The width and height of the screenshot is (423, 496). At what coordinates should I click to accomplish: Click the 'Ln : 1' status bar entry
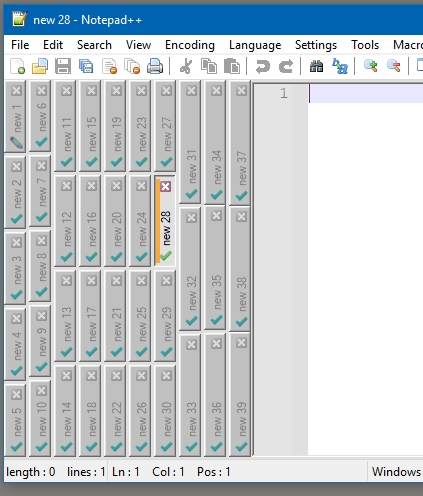125,472
